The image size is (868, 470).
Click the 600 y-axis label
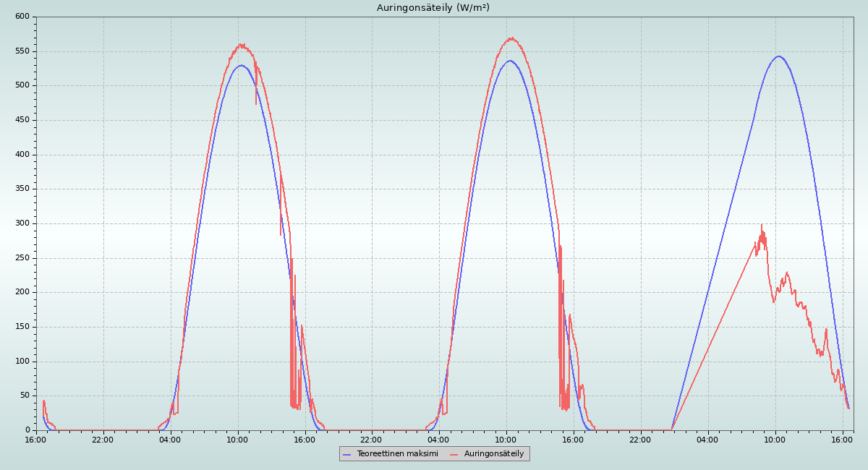click(x=22, y=17)
